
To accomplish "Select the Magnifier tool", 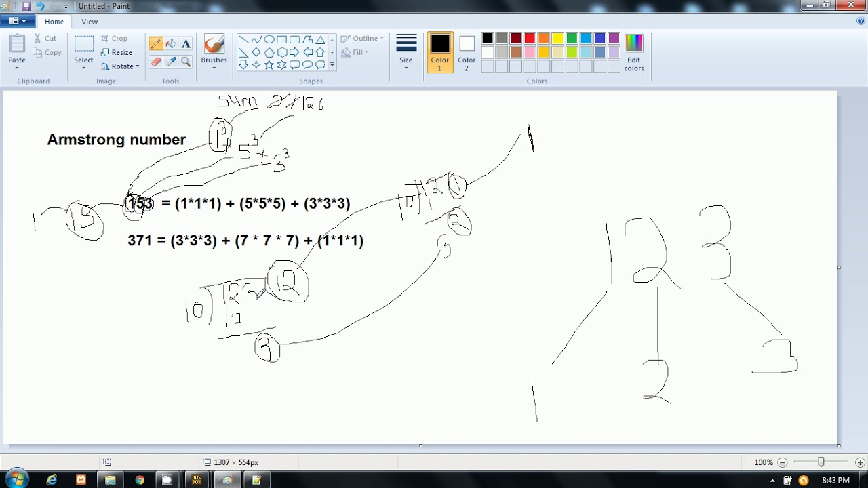I will (x=186, y=62).
